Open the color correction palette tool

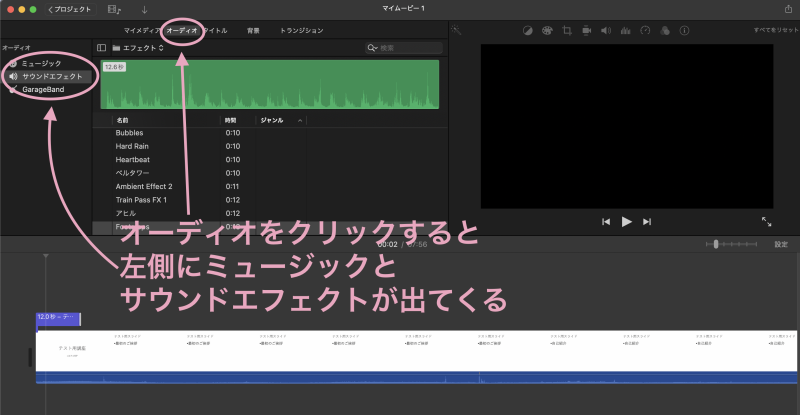[x=547, y=31]
